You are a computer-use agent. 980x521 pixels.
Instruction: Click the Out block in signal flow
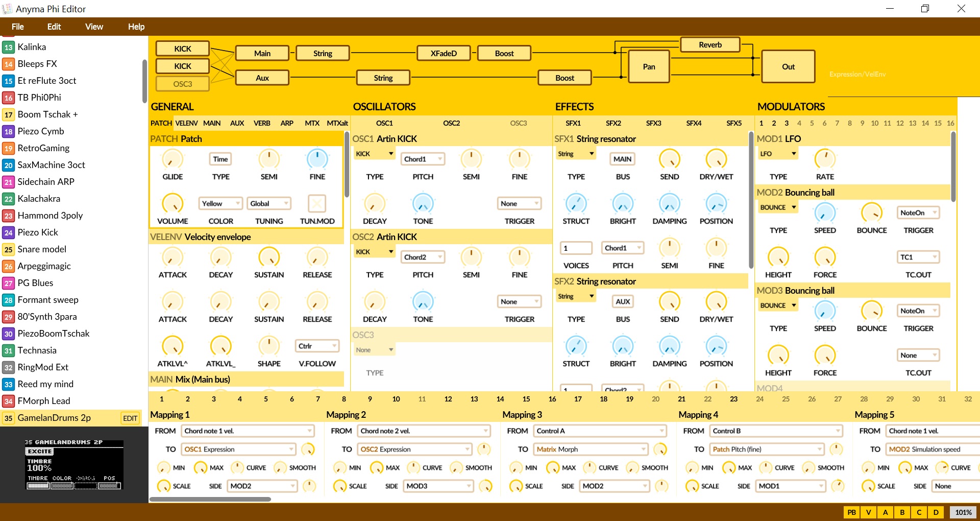pyautogui.click(x=788, y=66)
